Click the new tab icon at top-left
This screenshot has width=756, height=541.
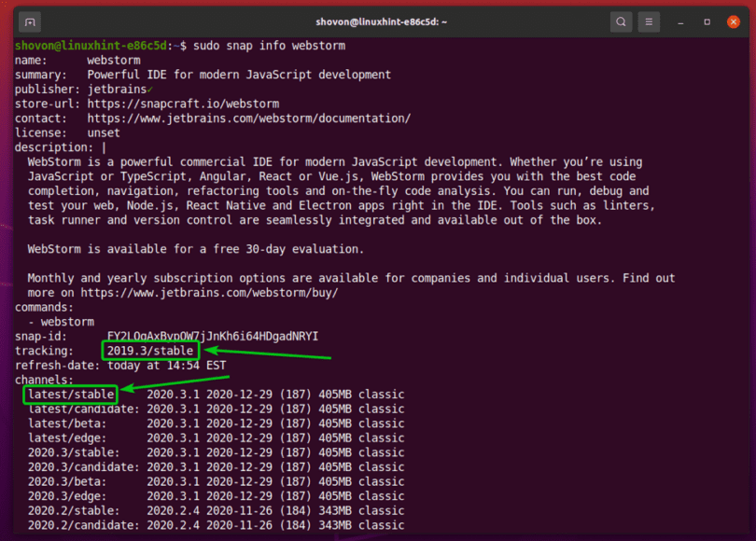coord(28,21)
